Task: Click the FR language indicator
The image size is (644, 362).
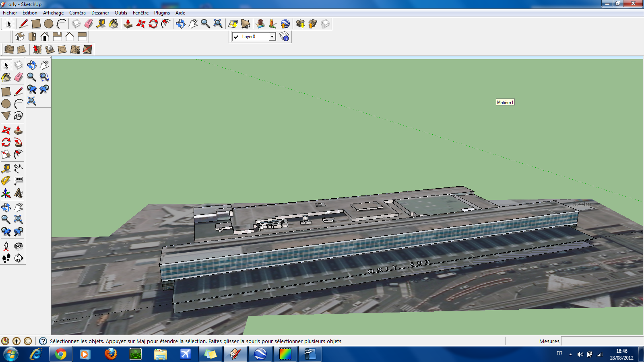Action: point(559,353)
